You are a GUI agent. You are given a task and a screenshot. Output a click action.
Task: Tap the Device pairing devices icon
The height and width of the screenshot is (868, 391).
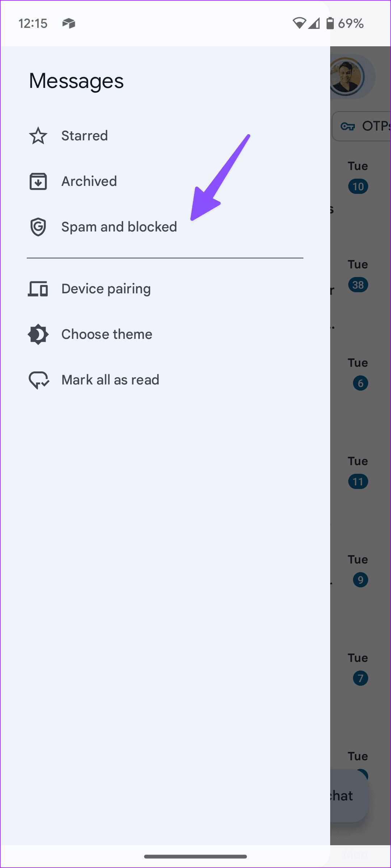point(38,289)
